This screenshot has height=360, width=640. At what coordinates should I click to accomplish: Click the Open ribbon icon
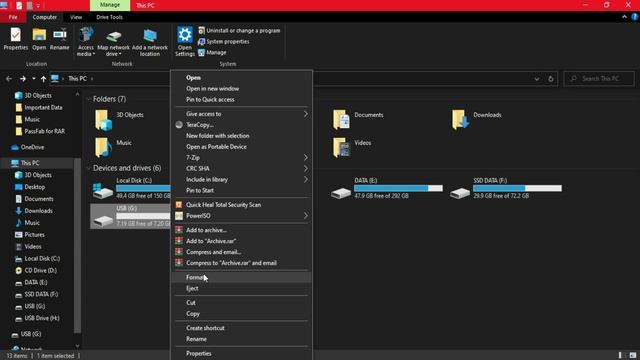39,35
